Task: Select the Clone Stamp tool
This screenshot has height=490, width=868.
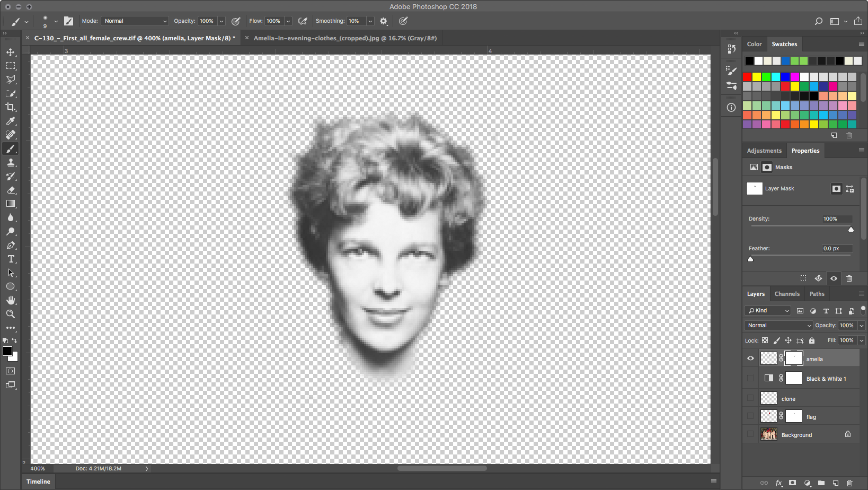Action: click(x=11, y=162)
